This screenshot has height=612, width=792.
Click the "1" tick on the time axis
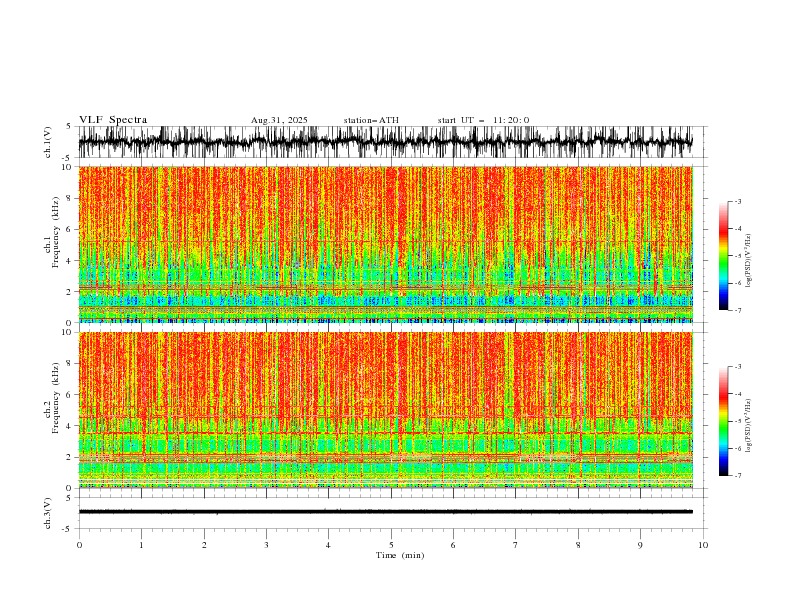(141, 545)
